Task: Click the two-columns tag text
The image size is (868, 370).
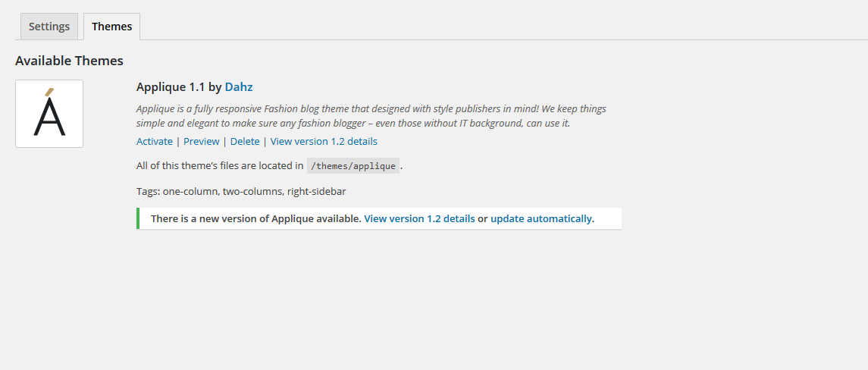Action: coord(252,191)
